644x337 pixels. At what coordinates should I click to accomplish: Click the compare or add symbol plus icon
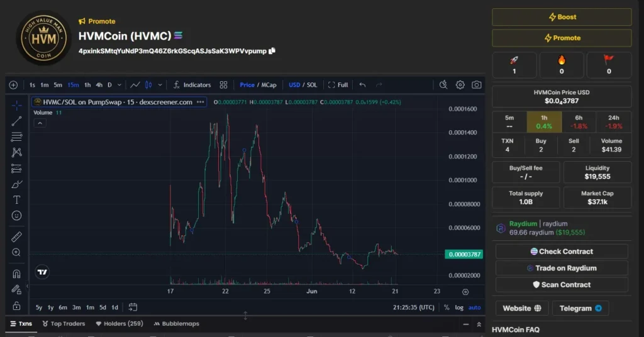point(13,85)
